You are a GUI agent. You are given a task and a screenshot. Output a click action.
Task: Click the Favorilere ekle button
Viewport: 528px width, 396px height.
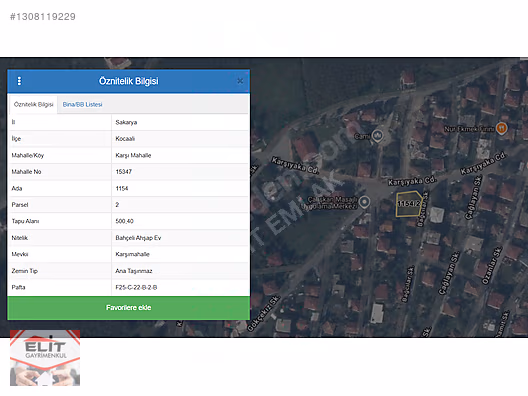[x=129, y=307]
